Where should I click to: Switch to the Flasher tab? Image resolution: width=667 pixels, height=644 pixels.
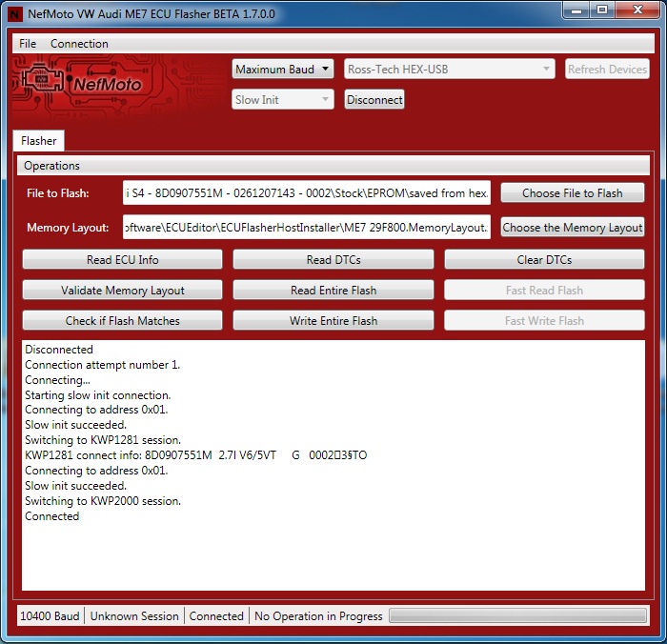(39, 141)
